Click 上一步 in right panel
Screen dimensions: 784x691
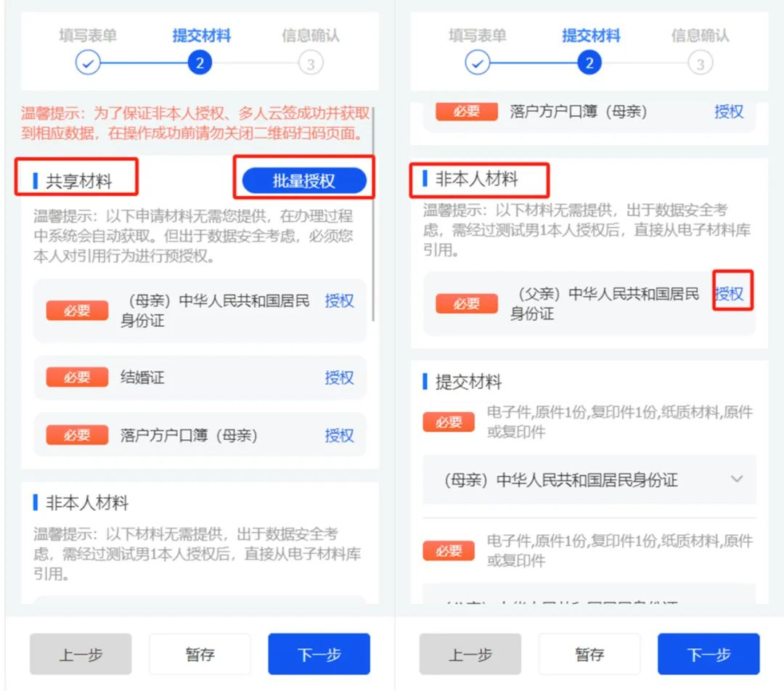[470, 654]
